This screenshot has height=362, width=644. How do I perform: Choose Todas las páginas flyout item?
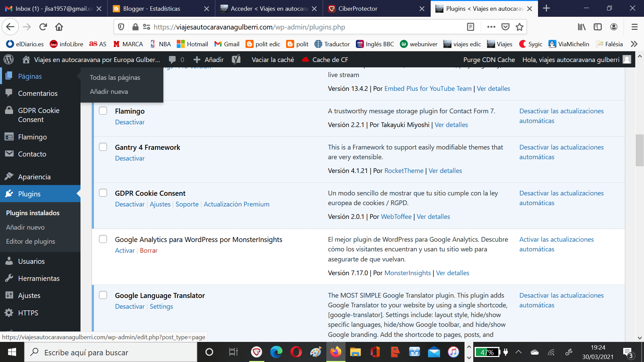tap(115, 77)
